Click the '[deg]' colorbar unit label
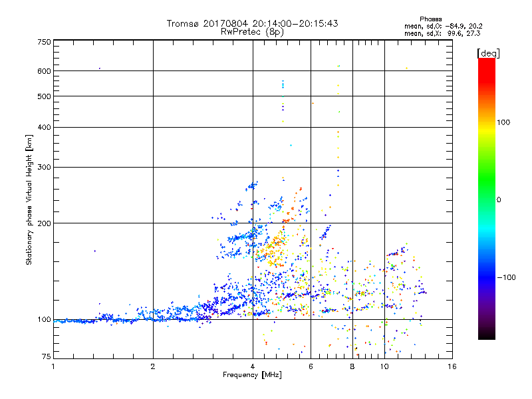The width and height of the screenshot is (532, 399). pyautogui.click(x=488, y=53)
